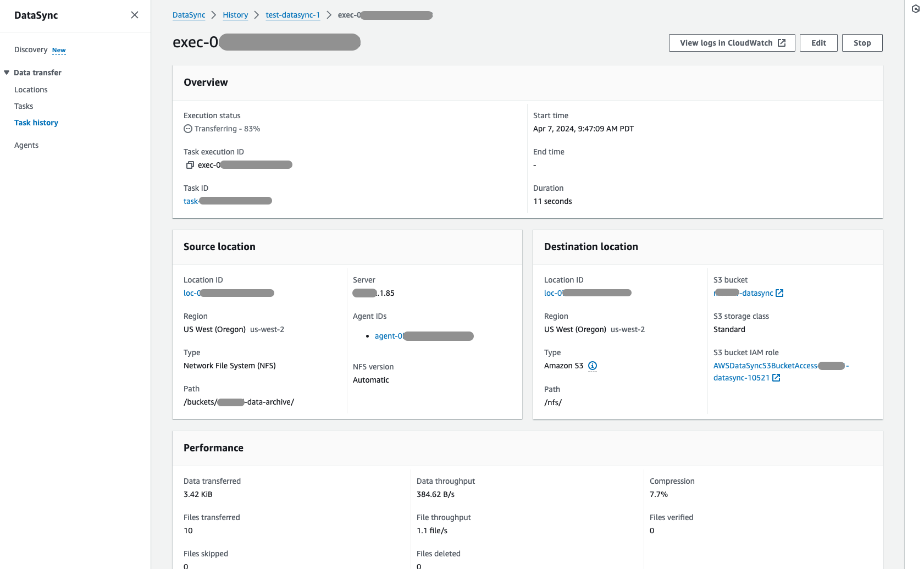The height and width of the screenshot is (569, 924).
Task: Click the Automatic NFS version value
Action: pyautogui.click(x=371, y=380)
